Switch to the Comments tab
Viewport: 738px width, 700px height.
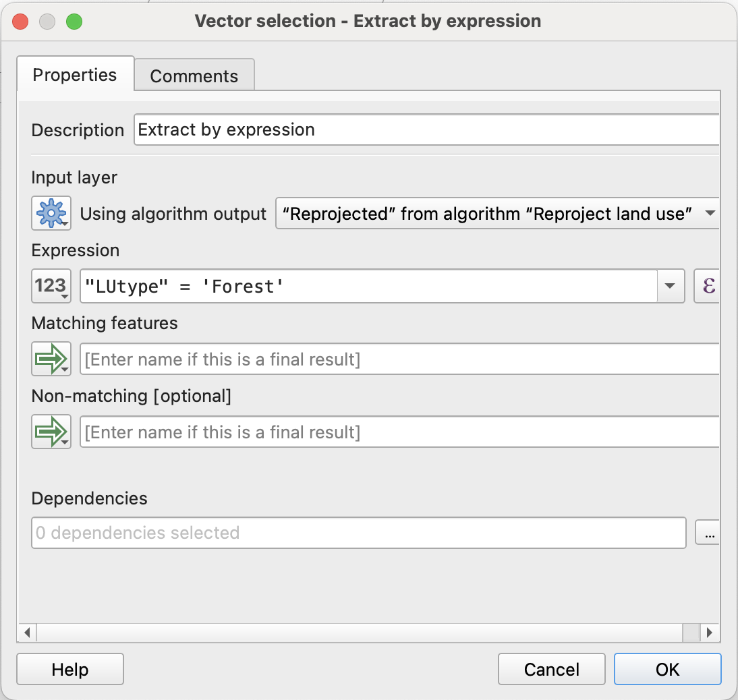pos(194,76)
